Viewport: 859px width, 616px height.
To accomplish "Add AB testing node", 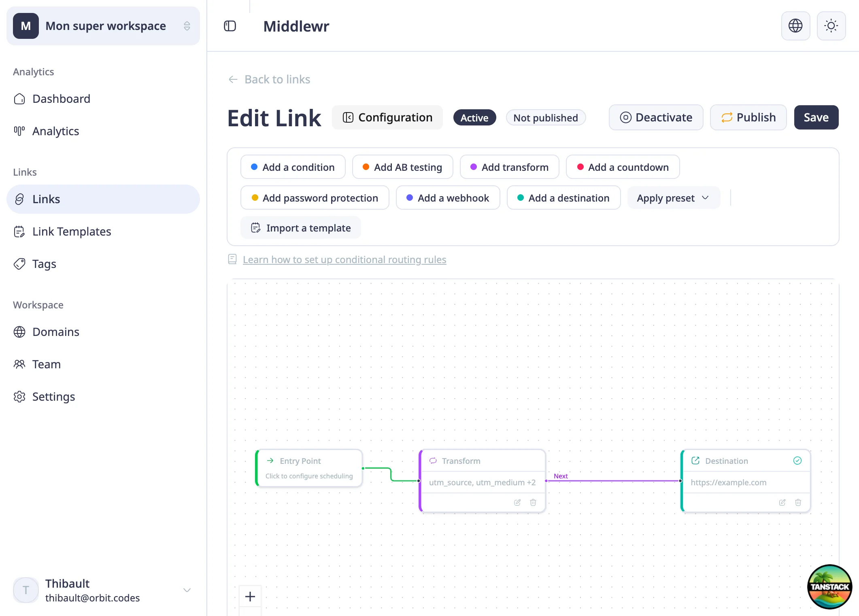I will point(402,167).
